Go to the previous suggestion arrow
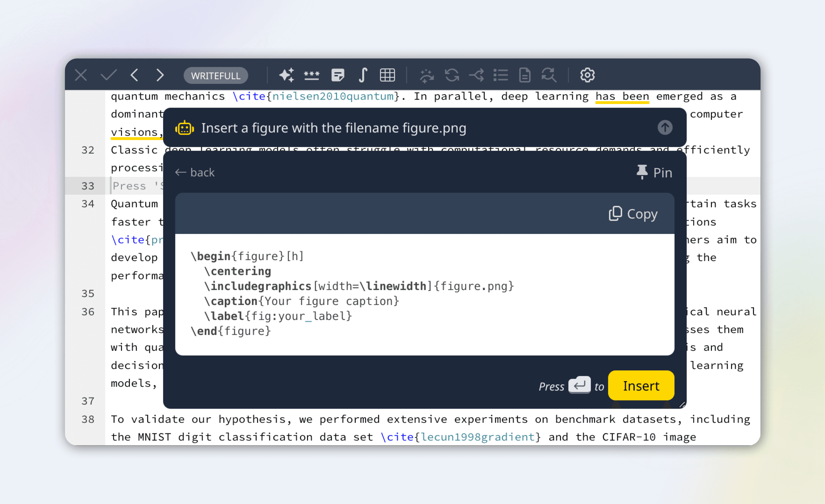The width and height of the screenshot is (825, 504). coord(134,75)
